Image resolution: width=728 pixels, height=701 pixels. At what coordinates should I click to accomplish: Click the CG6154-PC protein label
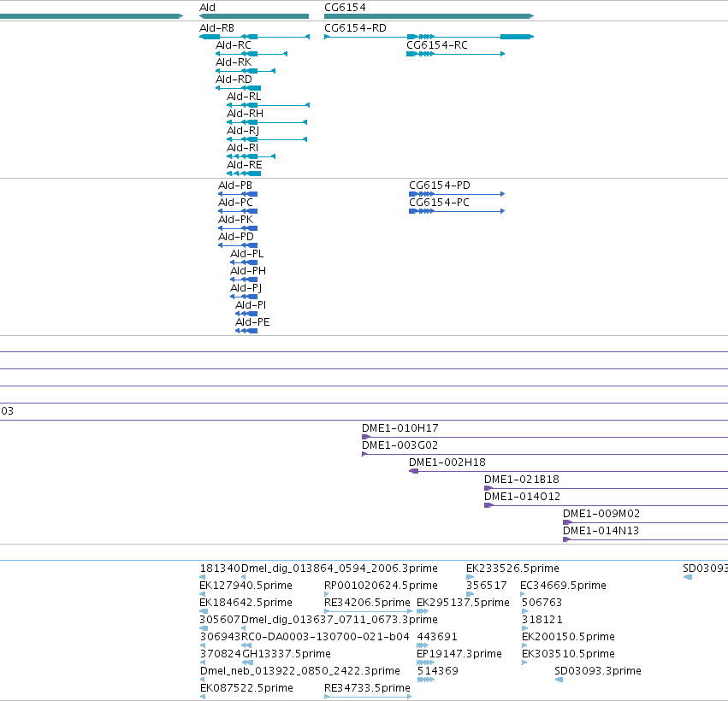tap(439, 203)
